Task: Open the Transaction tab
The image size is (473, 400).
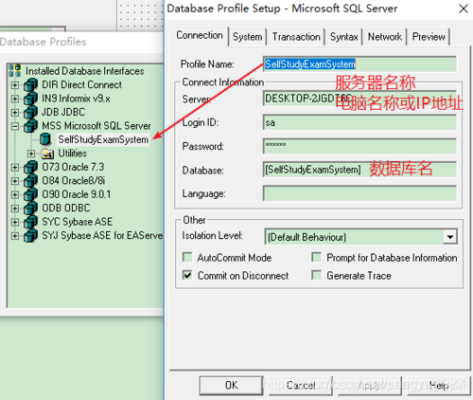Action: (296, 37)
